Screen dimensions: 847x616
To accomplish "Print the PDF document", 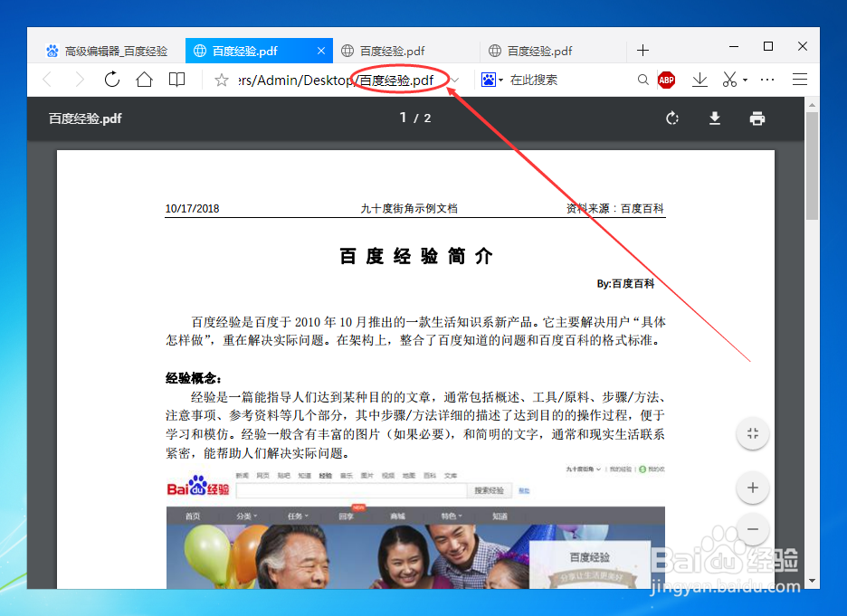I will tap(757, 118).
